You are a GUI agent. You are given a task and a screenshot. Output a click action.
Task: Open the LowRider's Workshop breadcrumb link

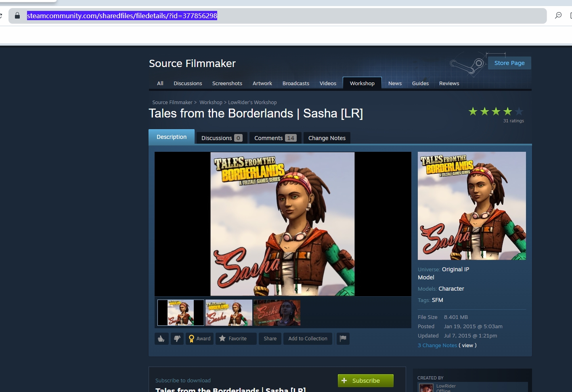[x=252, y=103]
